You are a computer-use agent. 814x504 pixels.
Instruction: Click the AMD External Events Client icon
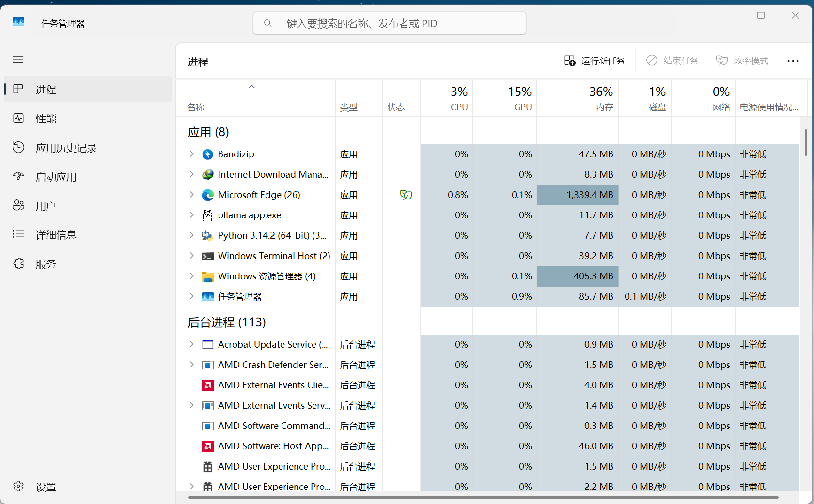click(208, 385)
